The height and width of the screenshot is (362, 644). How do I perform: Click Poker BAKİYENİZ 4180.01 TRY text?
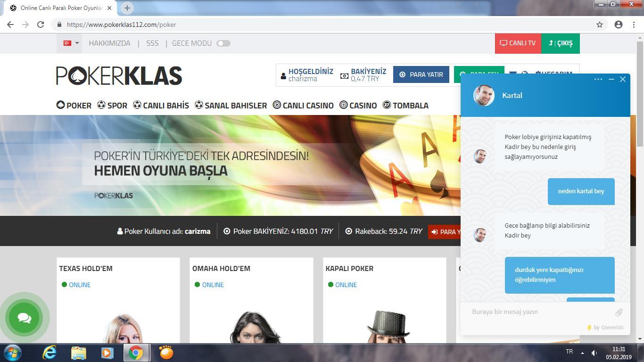click(278, 231)
